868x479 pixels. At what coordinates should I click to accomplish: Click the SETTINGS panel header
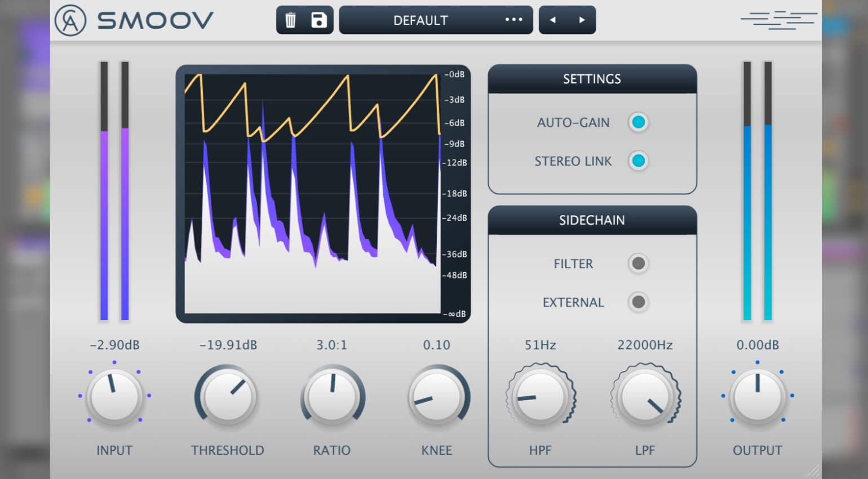[592, 79]
